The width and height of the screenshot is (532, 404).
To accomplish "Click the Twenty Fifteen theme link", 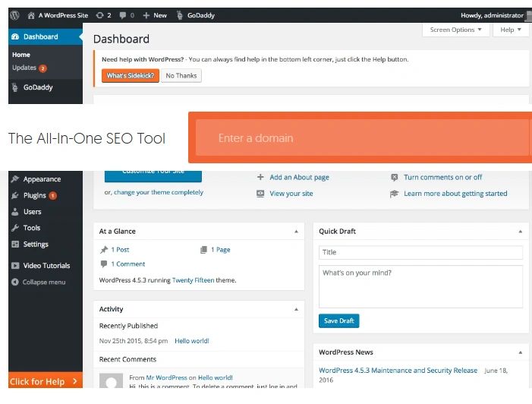I will tap(193, 280).
